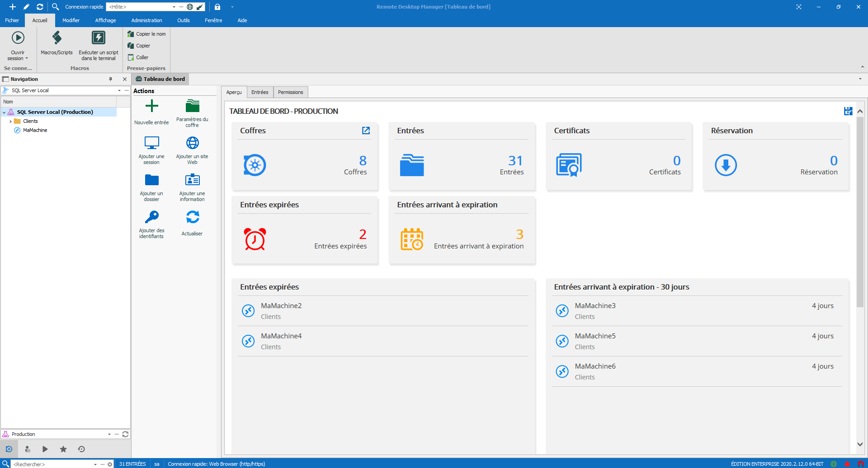The width and height of the screenshot is (868, 468).
Task: Click Copier le nom button
Action: (x=147, y=34)
